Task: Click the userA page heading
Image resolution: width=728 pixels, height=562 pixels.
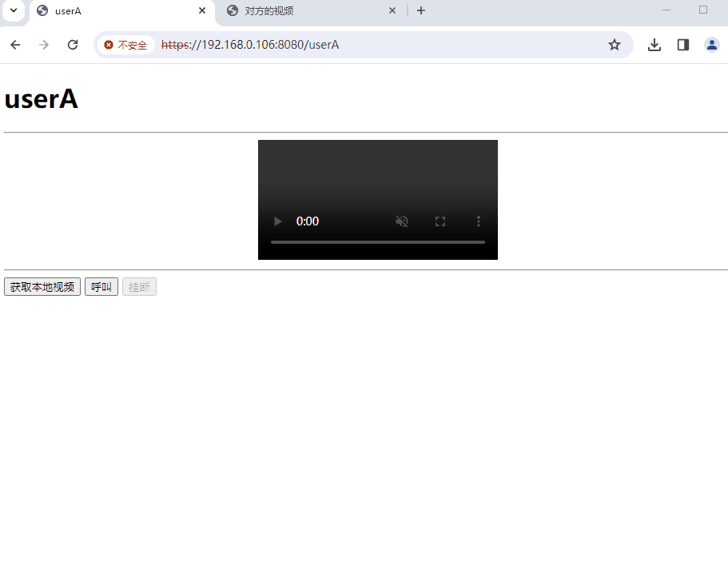Action: point(42,99)
